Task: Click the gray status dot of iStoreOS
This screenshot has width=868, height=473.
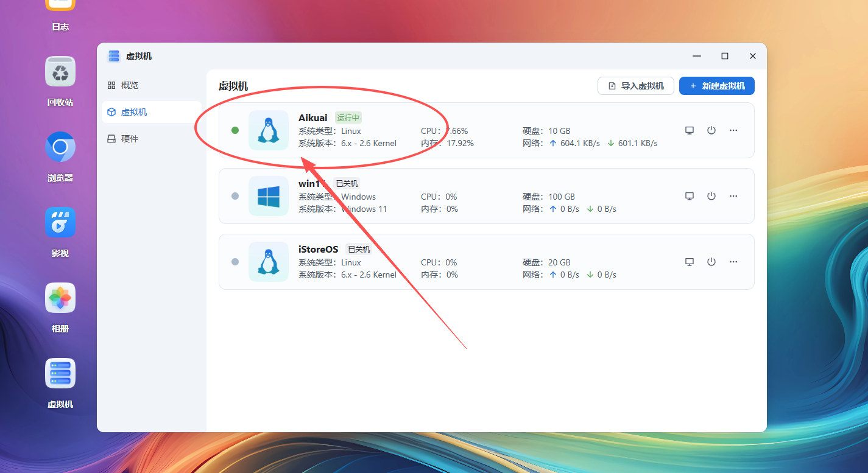Action: point(235,262)
